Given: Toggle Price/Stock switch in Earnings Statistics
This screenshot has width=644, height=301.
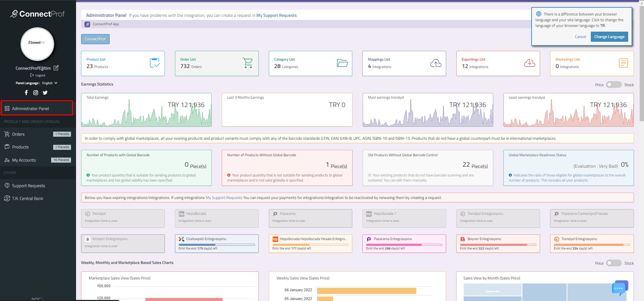Looking at the screenshot, I should 613,85.
